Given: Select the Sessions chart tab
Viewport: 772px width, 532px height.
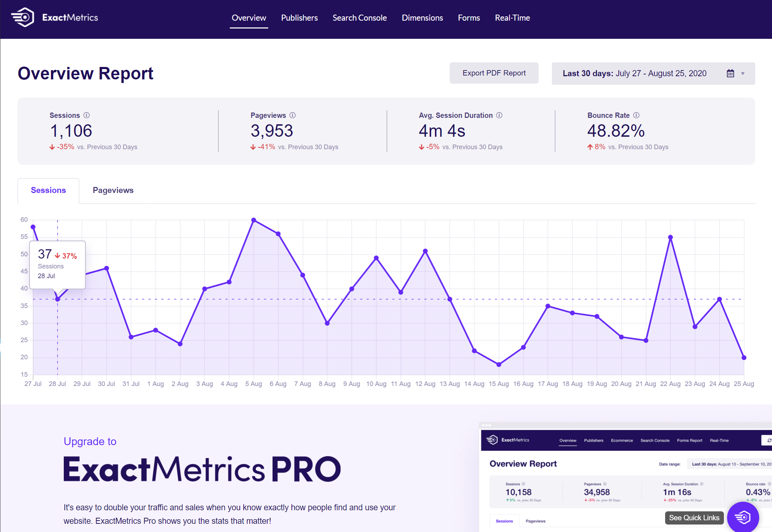Looking at the screenshot, I should click(x=48, y=191).
